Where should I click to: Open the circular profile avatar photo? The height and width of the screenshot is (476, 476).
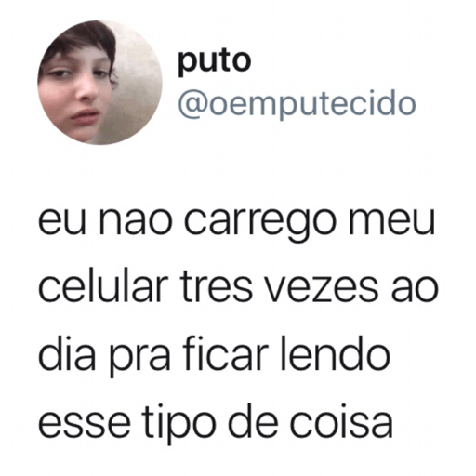(x=99, y=83)
